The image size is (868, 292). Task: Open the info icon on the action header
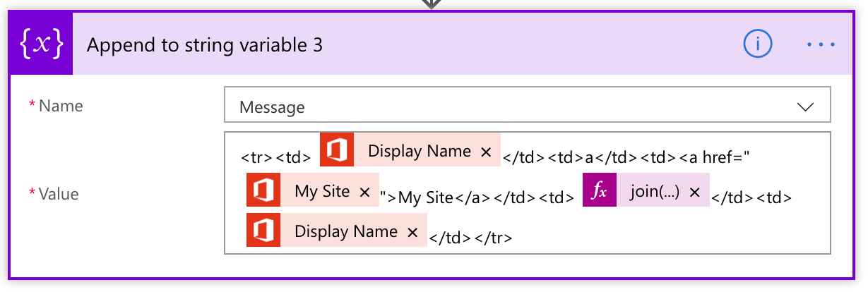756,44
